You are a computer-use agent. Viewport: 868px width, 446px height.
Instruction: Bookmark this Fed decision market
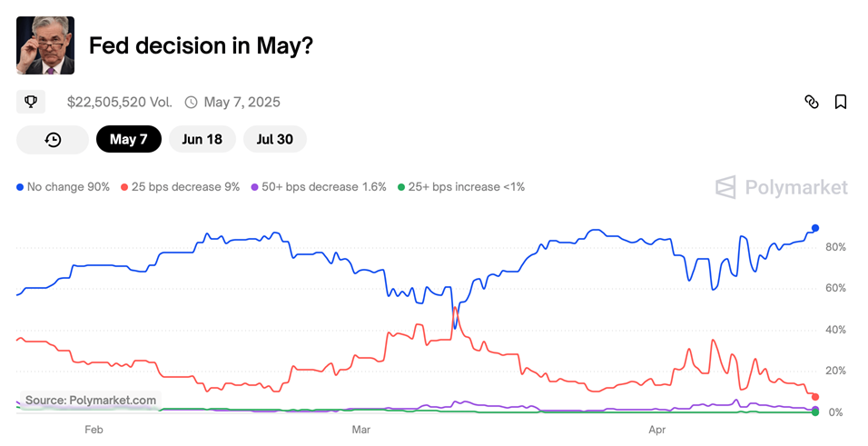click(841, 102)
